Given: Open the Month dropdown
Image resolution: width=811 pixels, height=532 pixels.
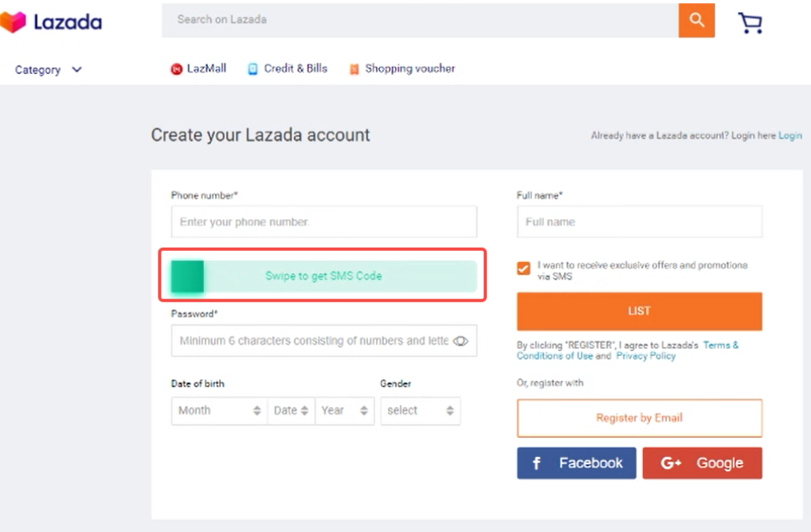Looking at the screenshot, I should coord(218,410).
